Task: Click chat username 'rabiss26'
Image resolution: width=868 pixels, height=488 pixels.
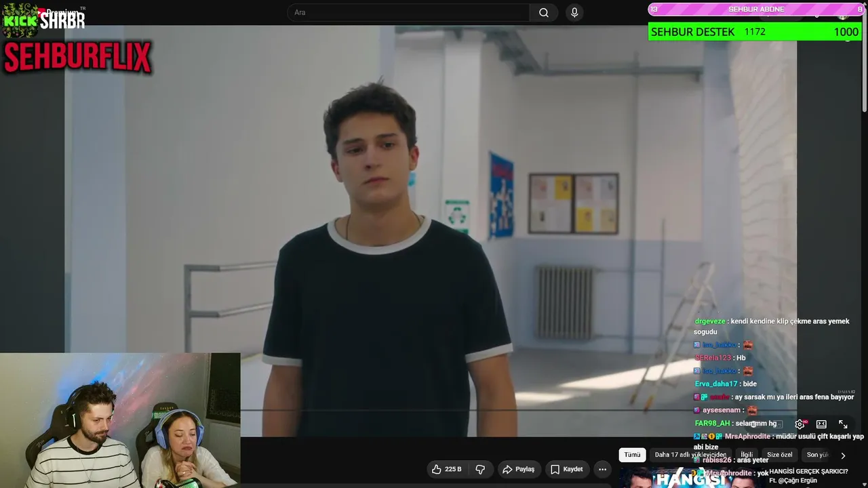Action: pos(717,460)
